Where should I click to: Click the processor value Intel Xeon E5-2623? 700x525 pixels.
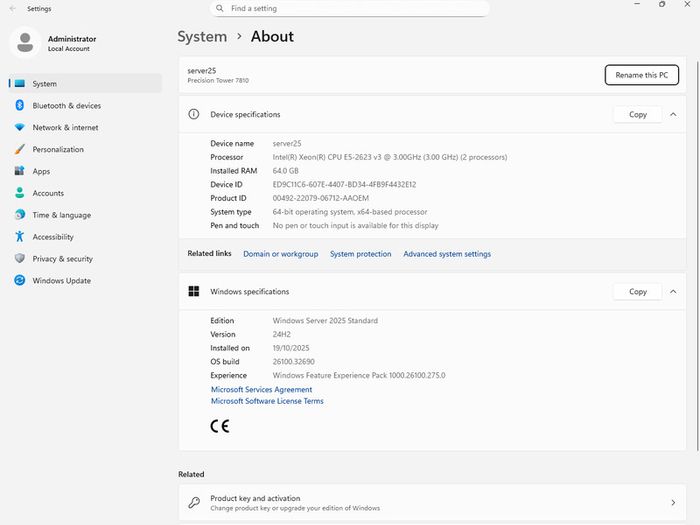pos(390,157)
